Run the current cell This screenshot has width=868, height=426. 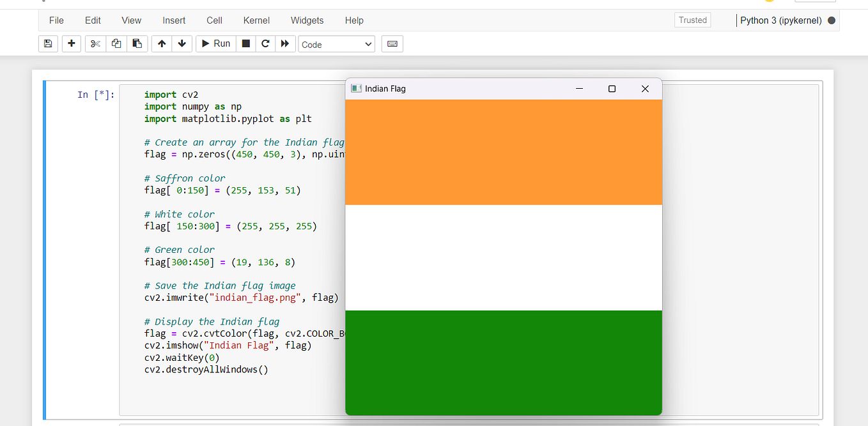(215, 43)
